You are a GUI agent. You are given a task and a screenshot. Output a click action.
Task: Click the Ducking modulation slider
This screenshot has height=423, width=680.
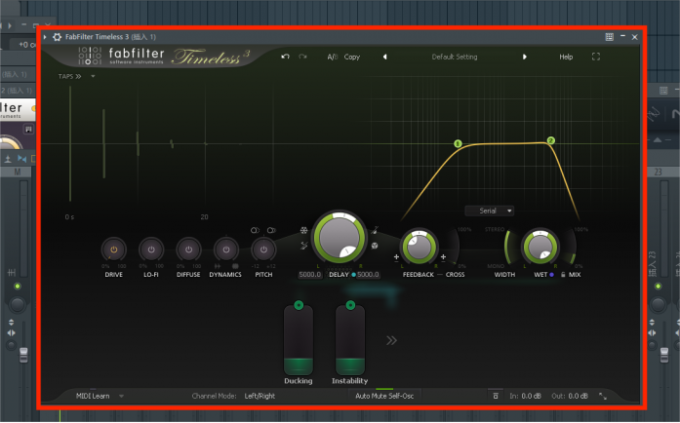[298, 341]
